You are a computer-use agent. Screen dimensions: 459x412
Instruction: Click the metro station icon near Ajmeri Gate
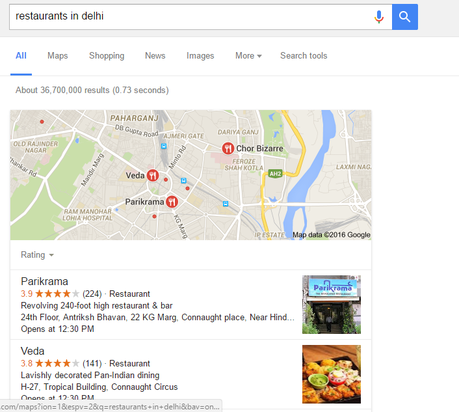click(164, 146)
